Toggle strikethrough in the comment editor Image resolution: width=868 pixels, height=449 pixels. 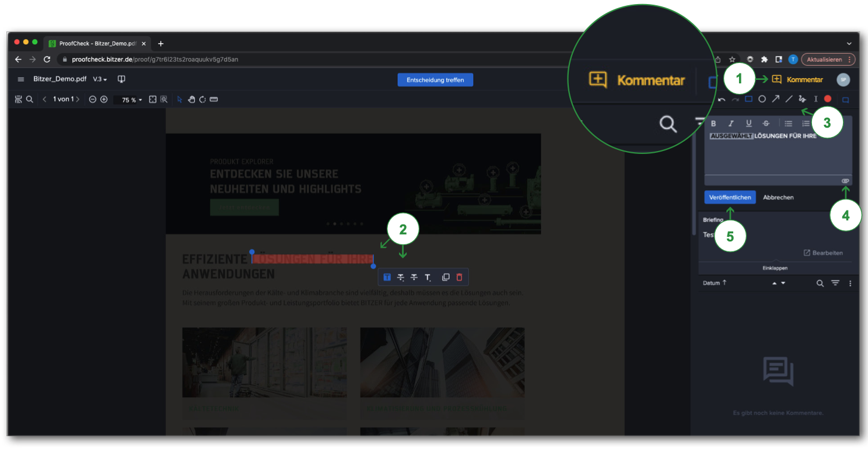766,124
